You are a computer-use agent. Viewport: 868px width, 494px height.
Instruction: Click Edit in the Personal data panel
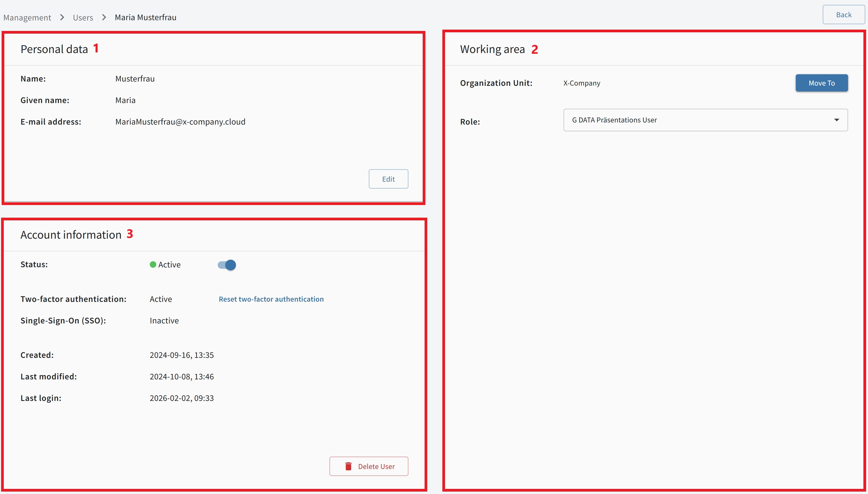[388, 179]
